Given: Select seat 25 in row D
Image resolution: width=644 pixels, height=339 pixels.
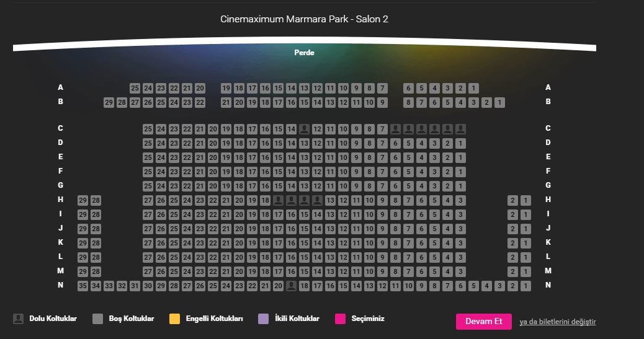Looking at the screenshot, I should [x=148, y=144].
